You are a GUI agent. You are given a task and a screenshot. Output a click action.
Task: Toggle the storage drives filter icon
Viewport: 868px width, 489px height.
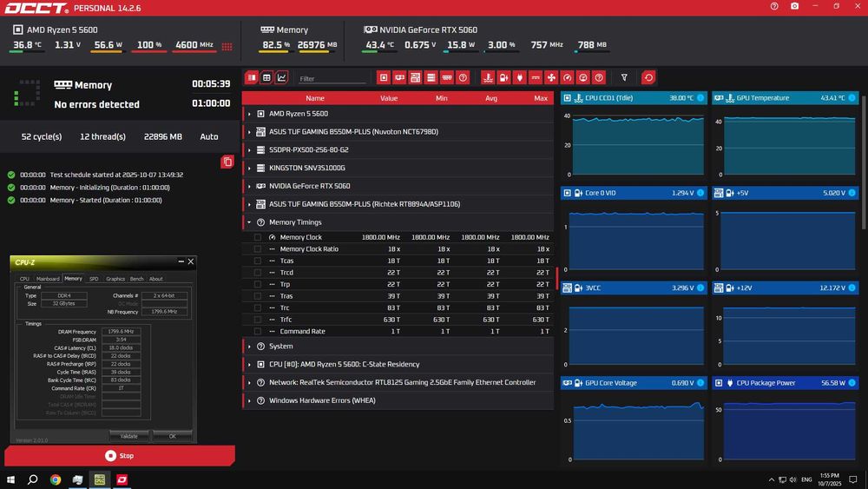tap(431, 77)
